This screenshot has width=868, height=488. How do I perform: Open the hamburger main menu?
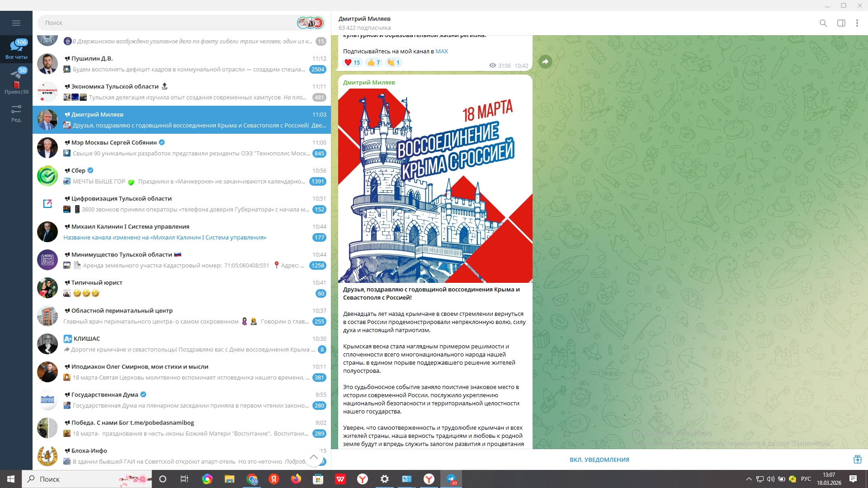[x=16, y=23]
